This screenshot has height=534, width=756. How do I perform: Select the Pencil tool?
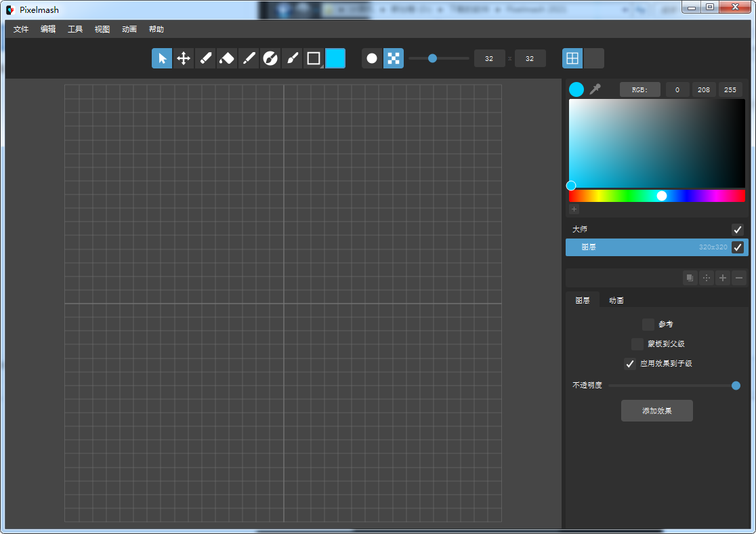point(205,58)
